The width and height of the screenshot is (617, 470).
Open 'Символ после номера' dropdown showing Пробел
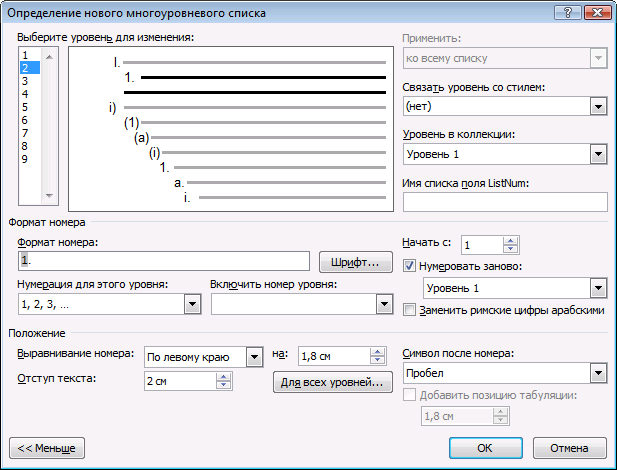pyautogui.click(x=598, y=373)
